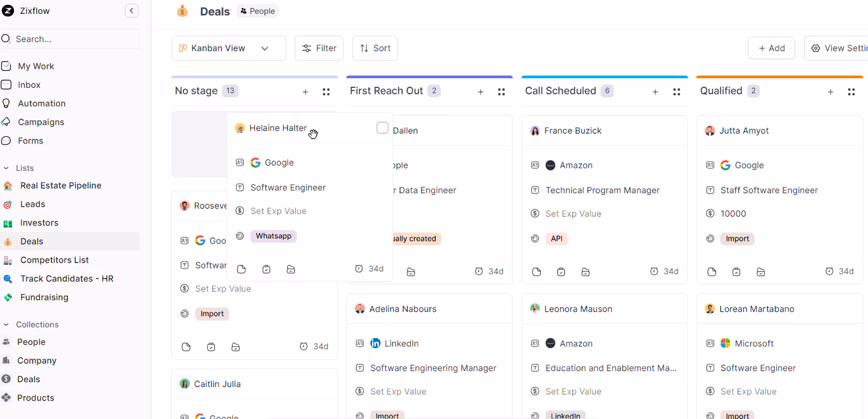Open Forms page

[30, 141]
